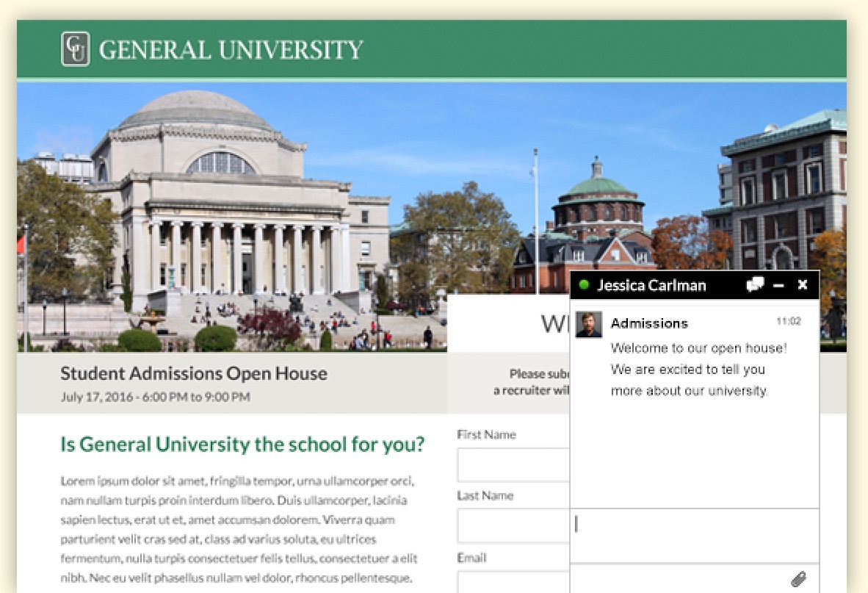Close the Jessica Carlman chat window
Image resolution: width=868 pixels, height=593 pixels.
point(803,285)
